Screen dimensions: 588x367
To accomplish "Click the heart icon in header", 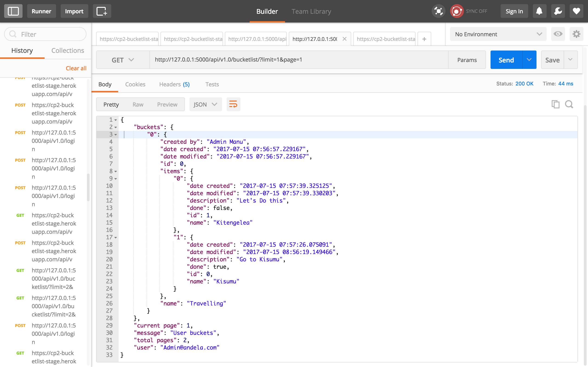I will (576, 11).
